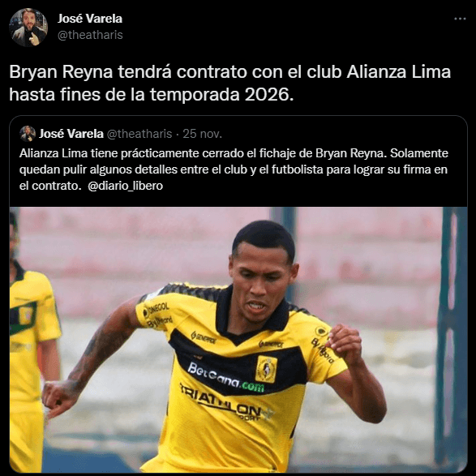Open the main tweet text about the 2026 contract
Viewport: 476px width, 476px height.
coord(229,84)
